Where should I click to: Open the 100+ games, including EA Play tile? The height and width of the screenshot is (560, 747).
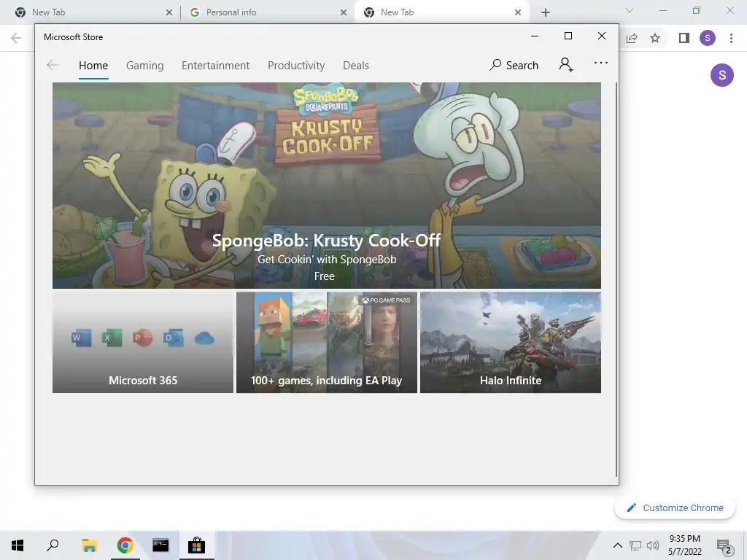(327, 343)
